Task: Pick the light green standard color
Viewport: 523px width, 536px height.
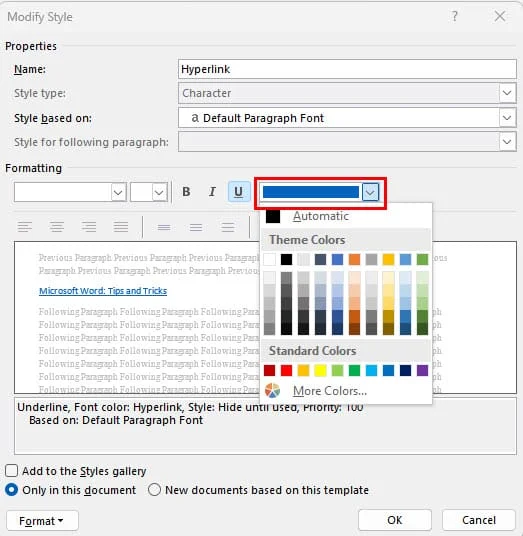Action: [337, 370]
